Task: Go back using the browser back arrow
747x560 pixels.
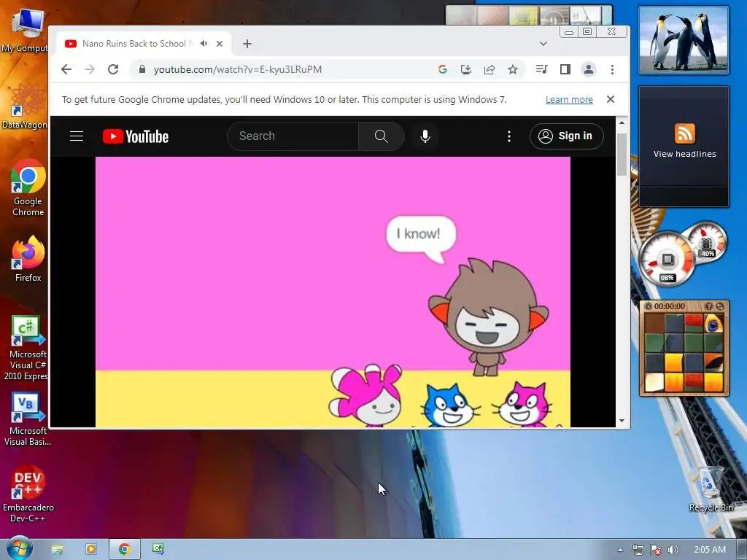Action: pos(66,69)
